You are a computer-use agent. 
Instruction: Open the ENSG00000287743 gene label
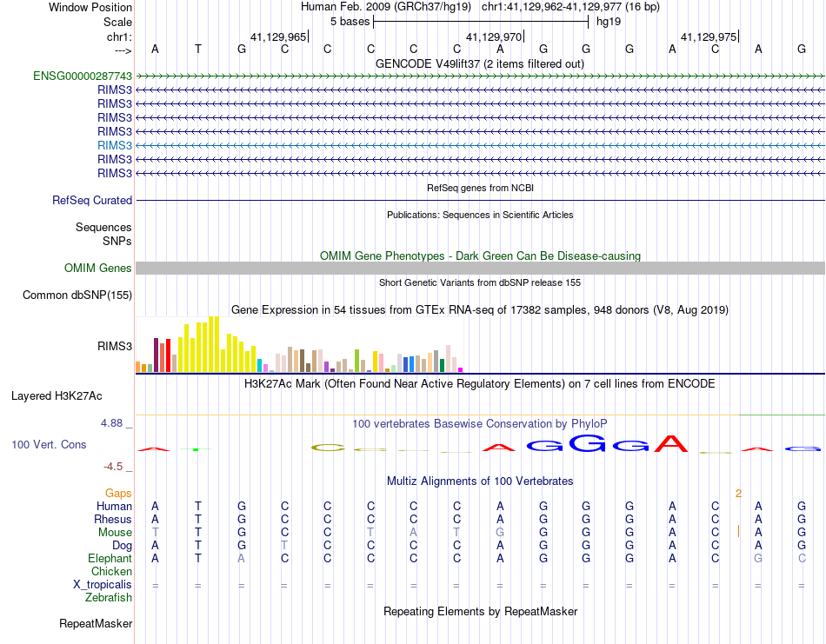[x=83, y=76]
